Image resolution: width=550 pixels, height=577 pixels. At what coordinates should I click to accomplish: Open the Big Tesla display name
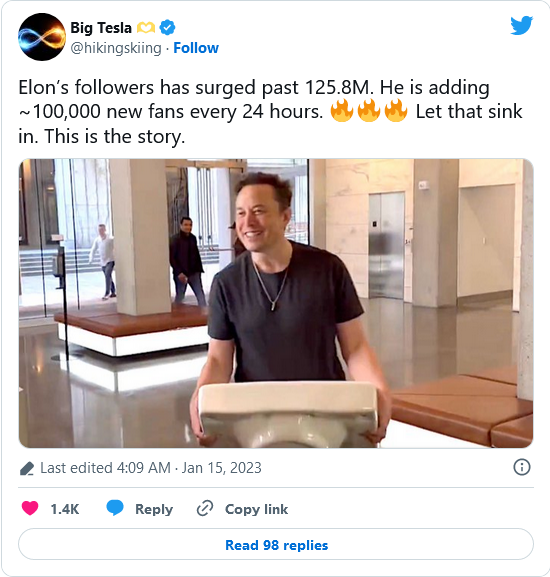pos(101,28)
